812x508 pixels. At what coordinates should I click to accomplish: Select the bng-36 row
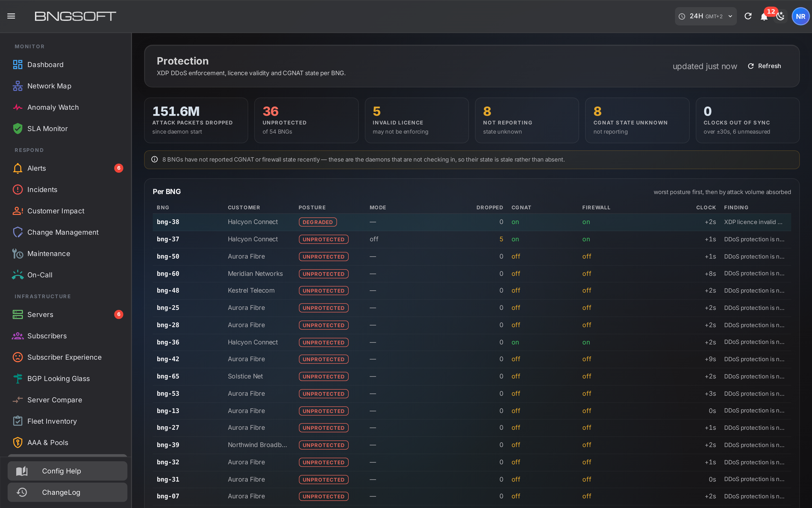(x=472, y=342)
